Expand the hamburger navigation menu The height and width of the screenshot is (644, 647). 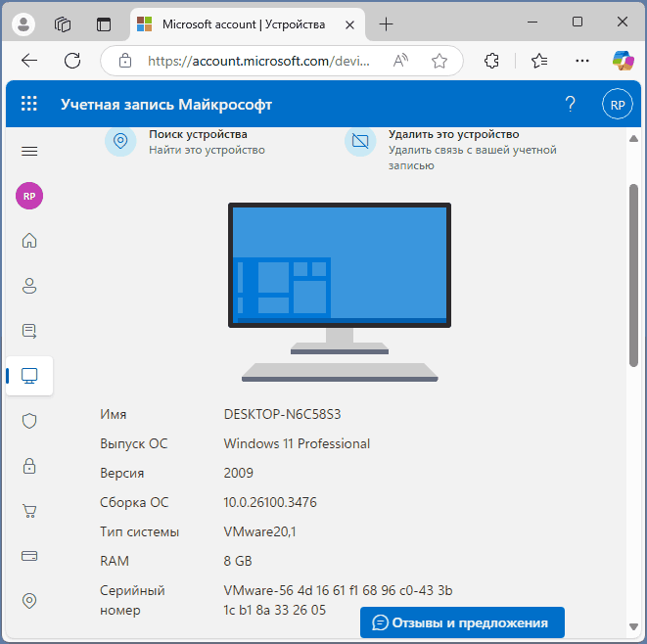coord(29,151)
